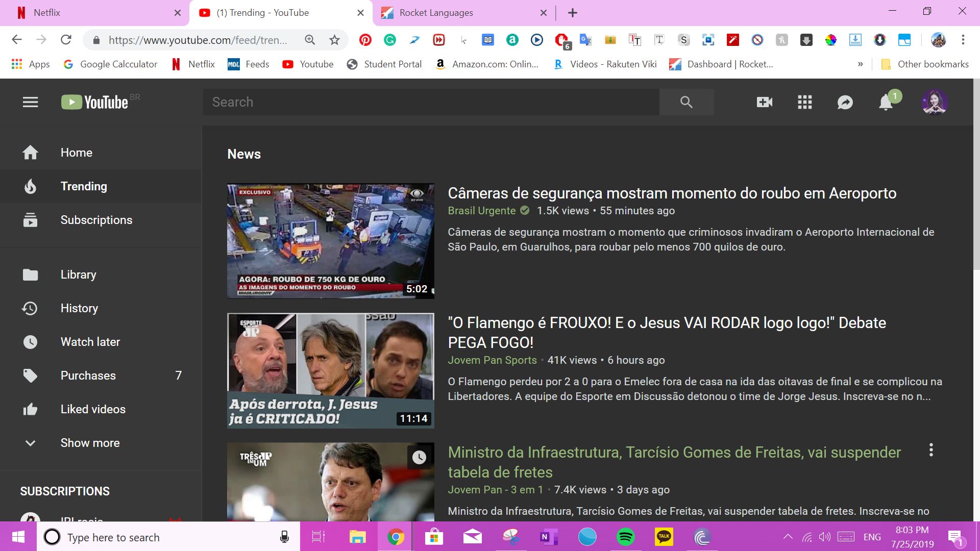Open File Explorer from the taskbar
This screenshot has height=551, width=980.
click(357, 537)
